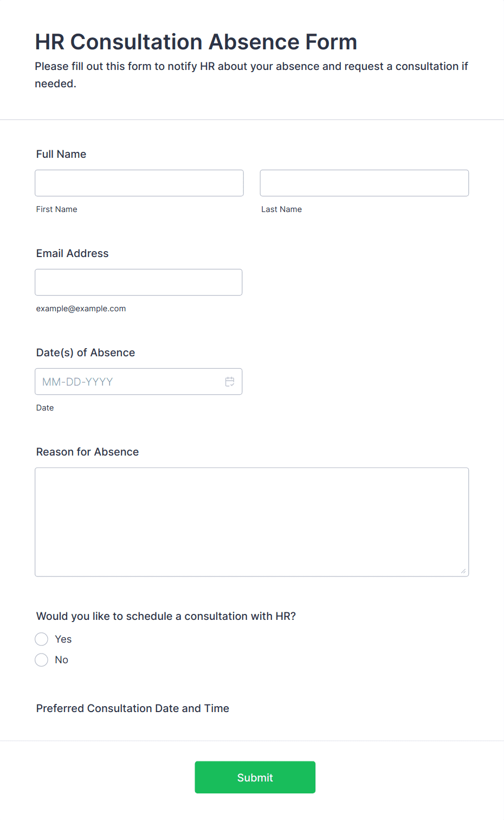The width and height of the screenshot is (504, 820).
Task: Click the Reason for Absence label
Action: (88, 452)
